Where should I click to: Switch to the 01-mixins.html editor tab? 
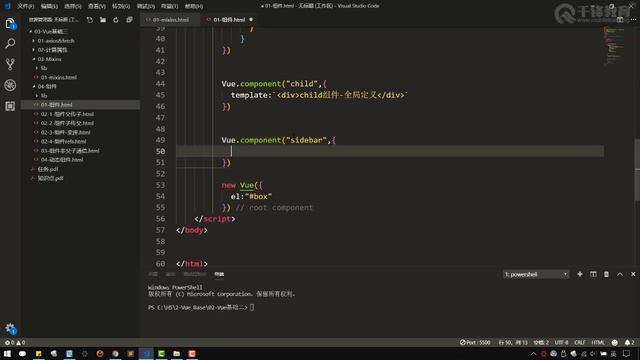(171, 20)
